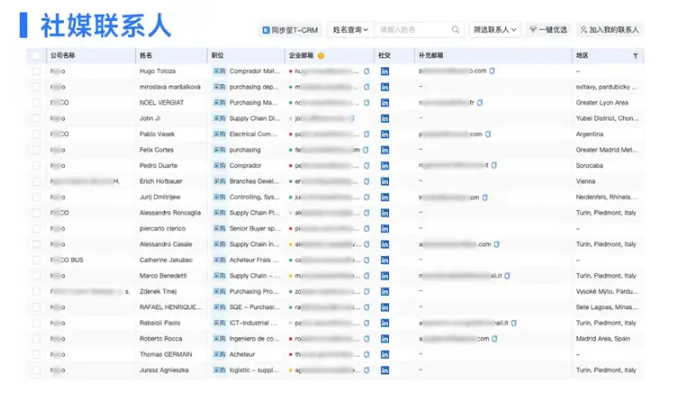The image size is (689, 393).
Task: Click the 公司名称 column header
Action: pos(62,55)
